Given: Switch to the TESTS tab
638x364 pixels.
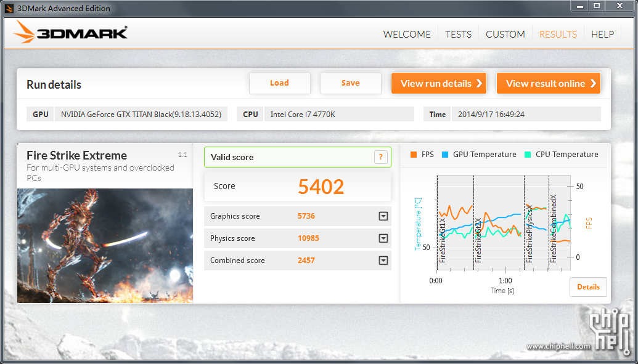Looking at the screenshot, I should (x=458, y=34).
